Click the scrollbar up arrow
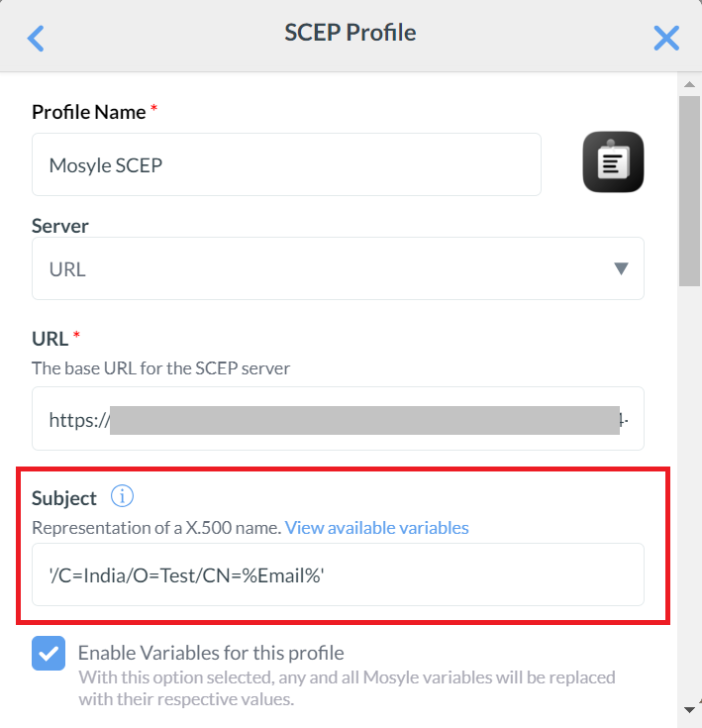 click(x=689, y=82)
